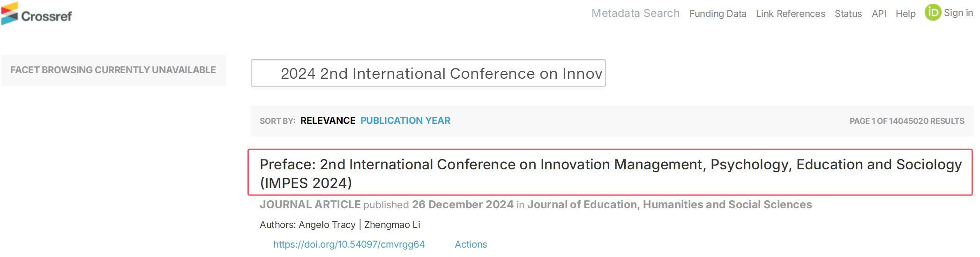Go to Funding Data
980x257 pixels.
[718, 14]
